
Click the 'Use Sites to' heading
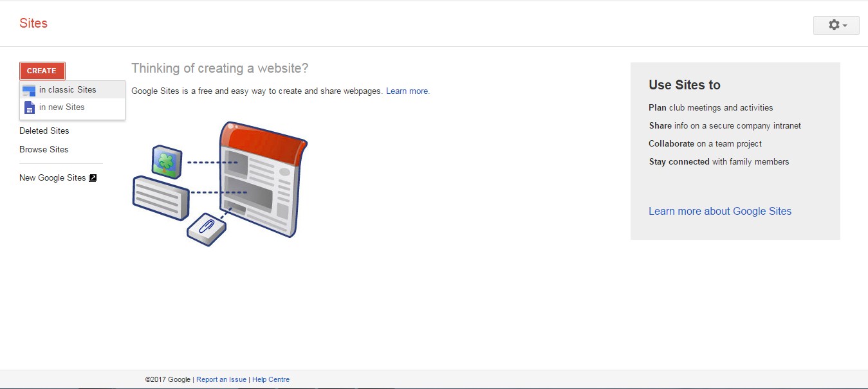point(685,85)
